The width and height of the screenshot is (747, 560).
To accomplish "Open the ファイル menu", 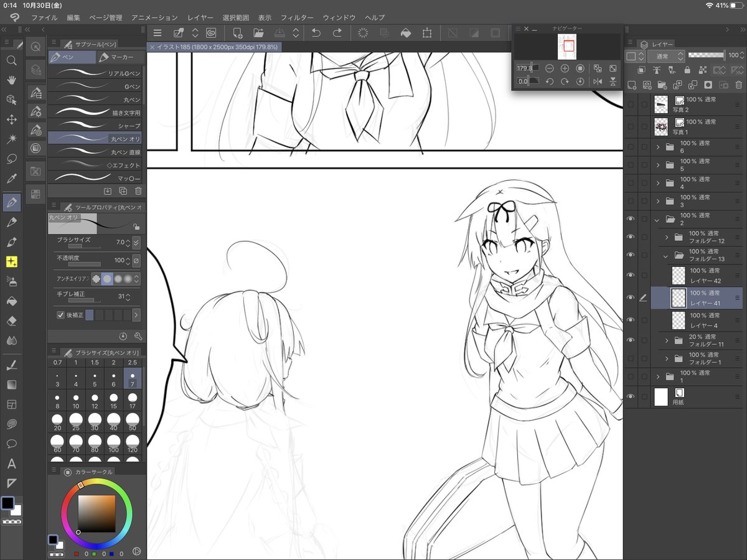I will pyautogui.click(x=44, y=17).
